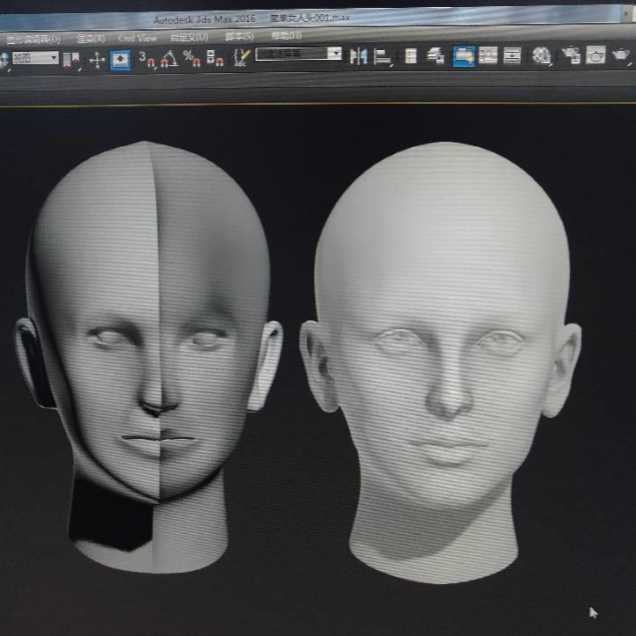Open Edit Named Selection Sets
636x636 pixels.
pyautogui.click(x=242, y=58)
